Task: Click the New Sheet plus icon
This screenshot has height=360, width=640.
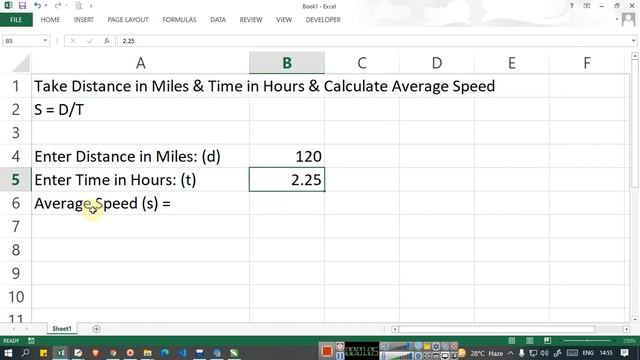Action: pyautogui.click(x=96, y=329)
